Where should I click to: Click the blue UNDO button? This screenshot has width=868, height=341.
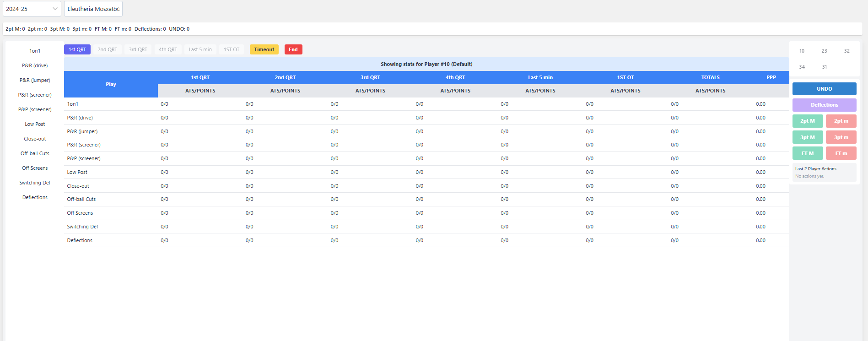coord(824,89)
